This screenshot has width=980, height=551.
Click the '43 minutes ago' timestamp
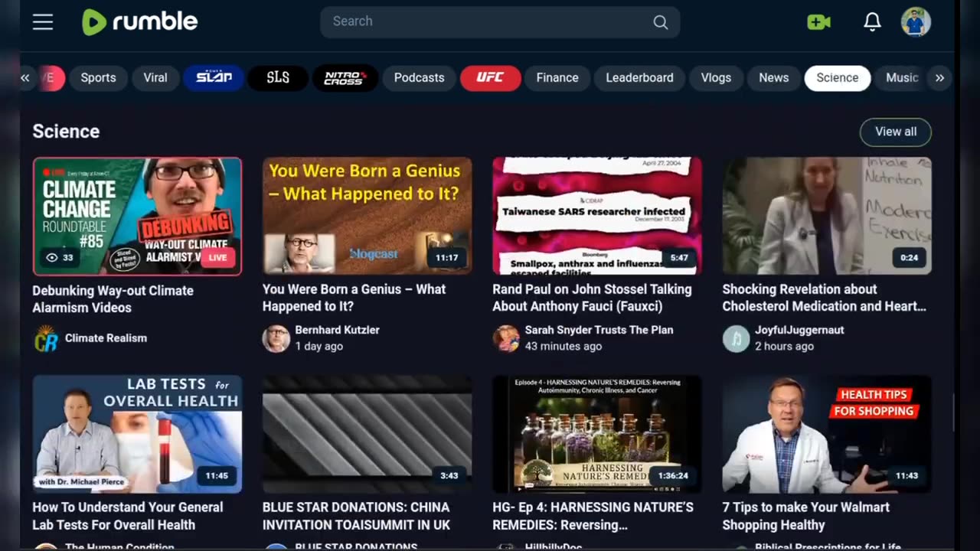[x=563, y=347]
